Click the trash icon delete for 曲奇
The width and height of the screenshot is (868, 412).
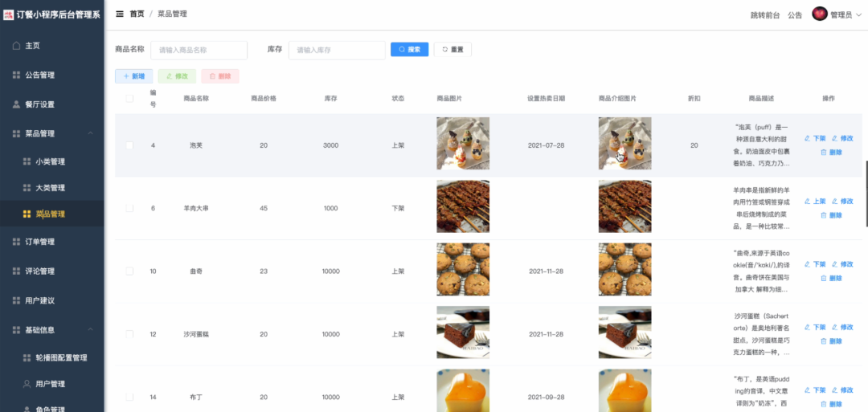coord(823,278)
